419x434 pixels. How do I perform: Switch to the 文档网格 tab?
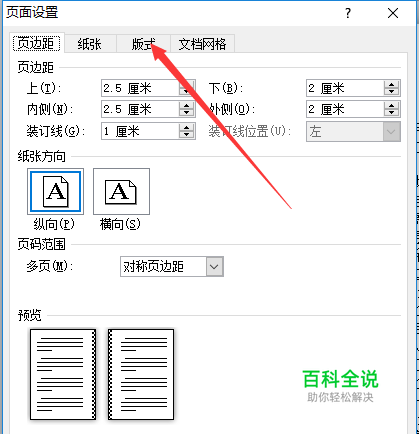[x=202, y=44]
